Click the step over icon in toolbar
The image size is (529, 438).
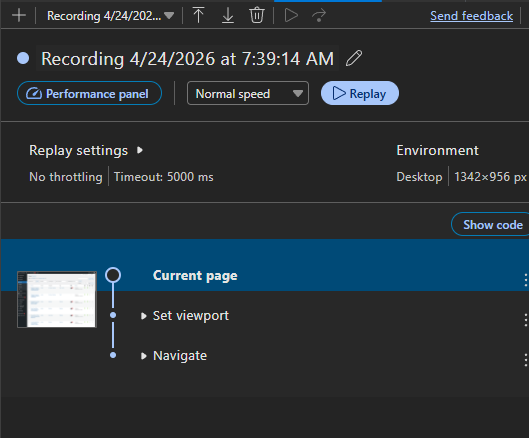319,16
